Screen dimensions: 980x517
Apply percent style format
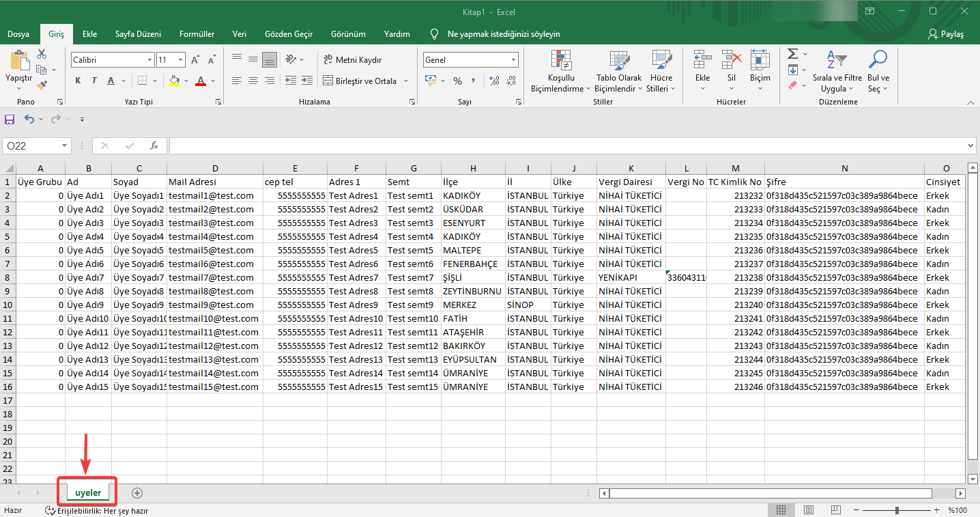coord(457,81)
